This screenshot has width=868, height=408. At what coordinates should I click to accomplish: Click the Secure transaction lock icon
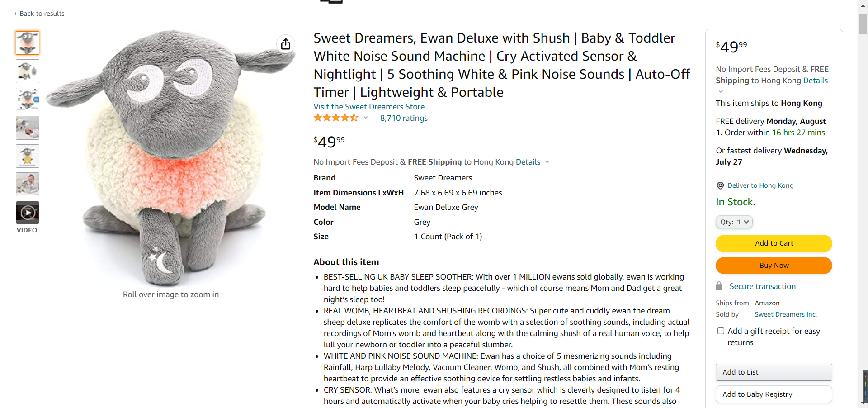719,286
